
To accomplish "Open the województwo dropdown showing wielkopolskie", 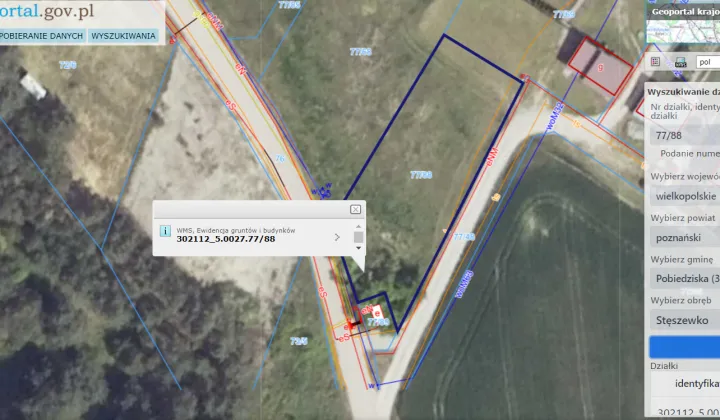I will point(685,196).
